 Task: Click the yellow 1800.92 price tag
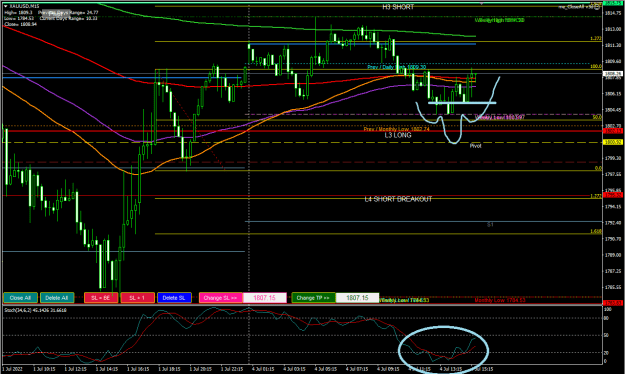[x=613, y=142]
